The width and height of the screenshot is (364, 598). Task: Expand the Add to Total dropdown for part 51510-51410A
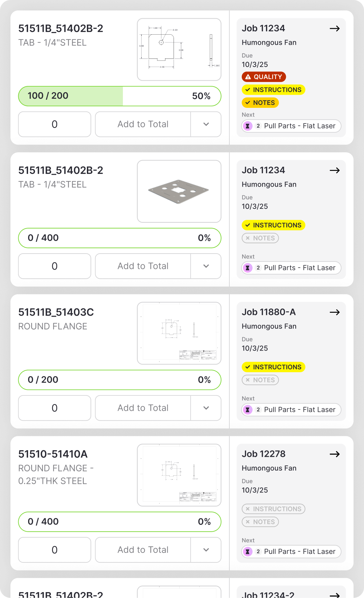coord(206,550)
